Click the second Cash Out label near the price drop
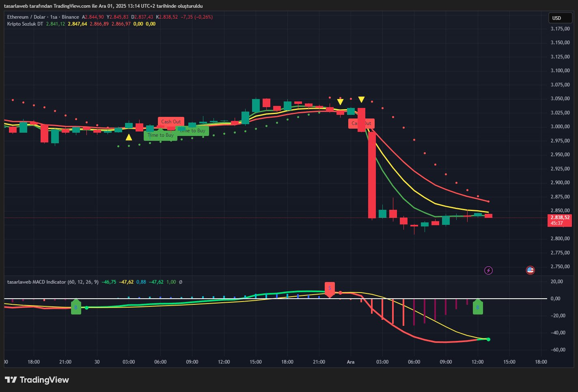 point(360,123)
